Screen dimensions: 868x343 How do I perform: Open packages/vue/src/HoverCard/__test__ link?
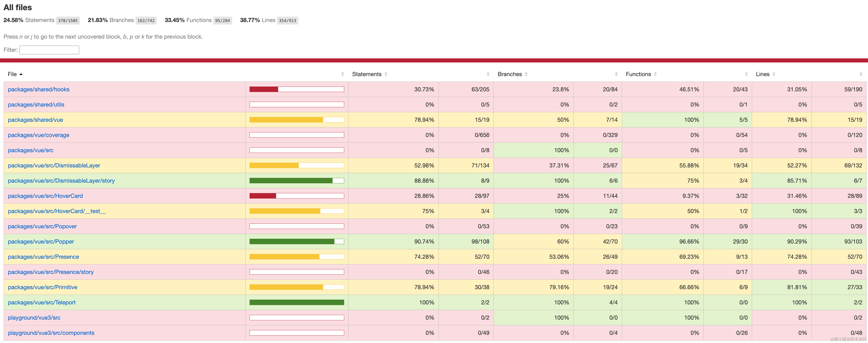click(57, 211)
